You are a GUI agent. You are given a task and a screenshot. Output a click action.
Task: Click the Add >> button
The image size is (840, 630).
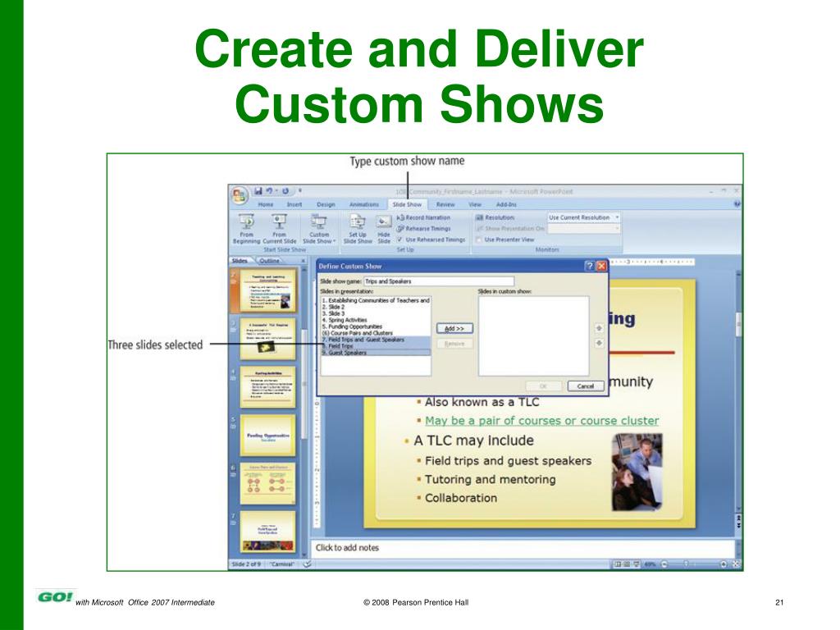[454, 328]
